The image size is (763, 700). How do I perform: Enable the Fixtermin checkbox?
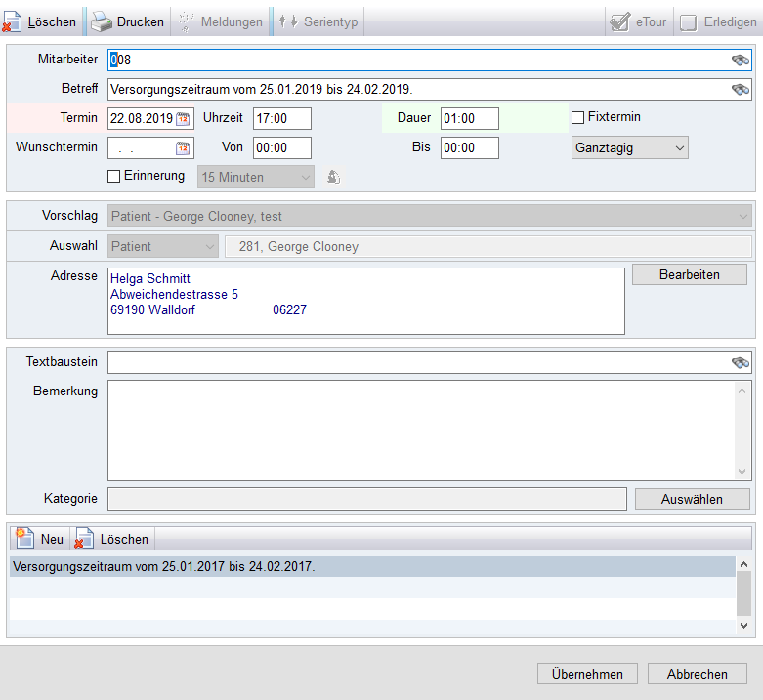click(x=578, y=118)
